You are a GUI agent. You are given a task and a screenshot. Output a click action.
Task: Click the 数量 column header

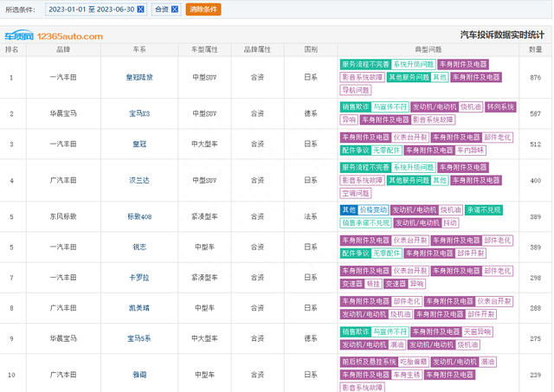pos(536,49)
